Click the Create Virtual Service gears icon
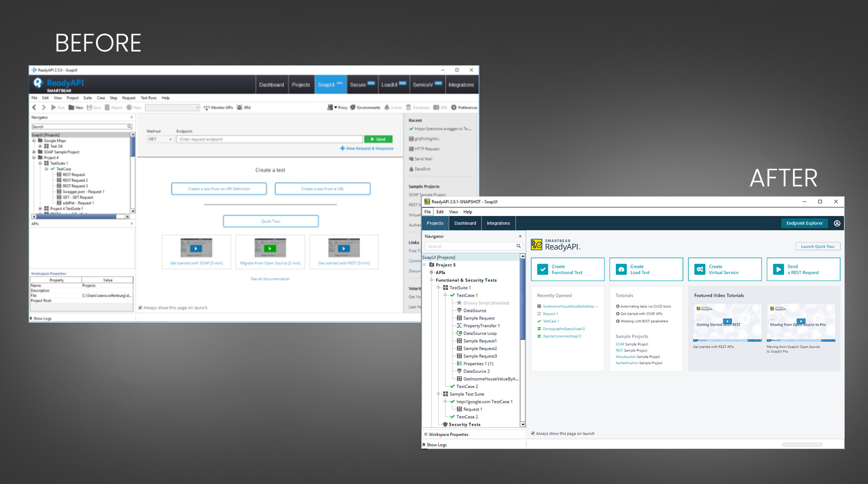The height and width of the screenshot is (484, 868). (x=700, y=269)
